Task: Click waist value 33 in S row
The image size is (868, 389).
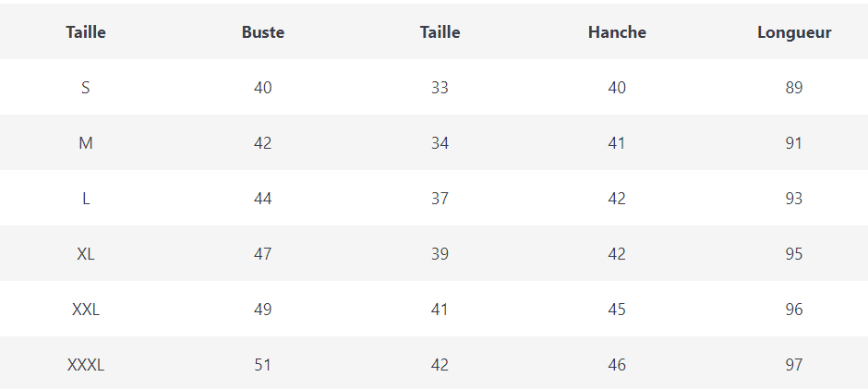Action: point(440,88)
